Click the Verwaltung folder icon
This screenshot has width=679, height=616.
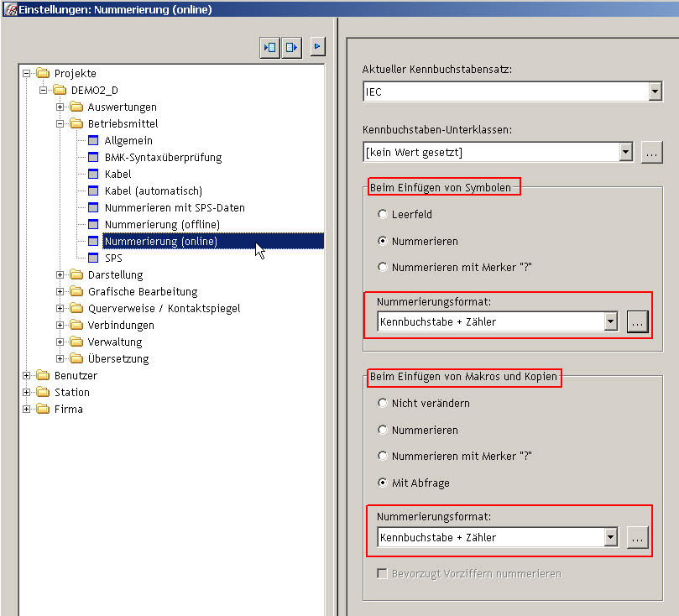click(76, 342)
